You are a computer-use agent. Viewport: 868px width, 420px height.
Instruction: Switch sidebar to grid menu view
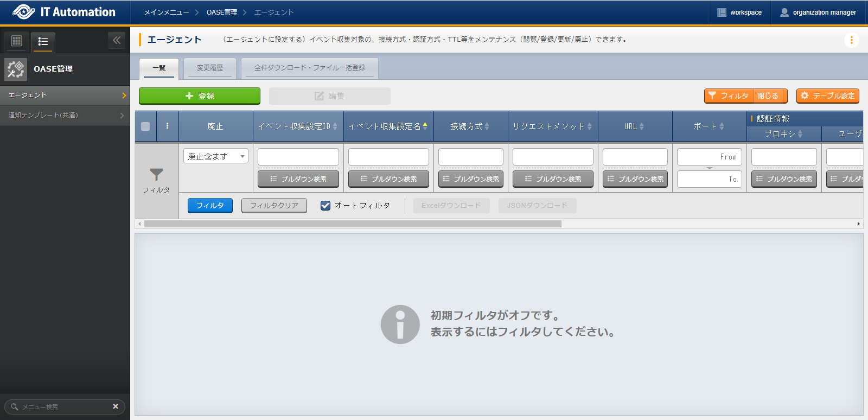pyautogui.click(x=17, y=41)
